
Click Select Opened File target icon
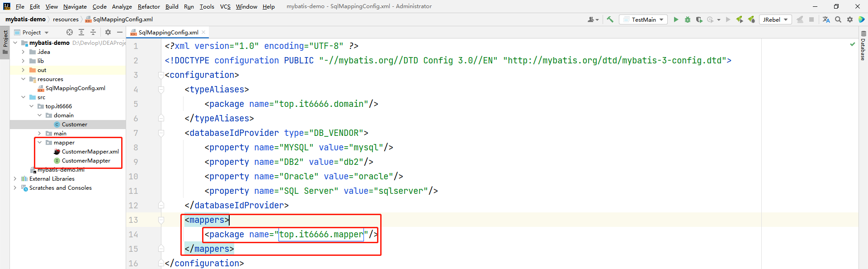(70, 32)
